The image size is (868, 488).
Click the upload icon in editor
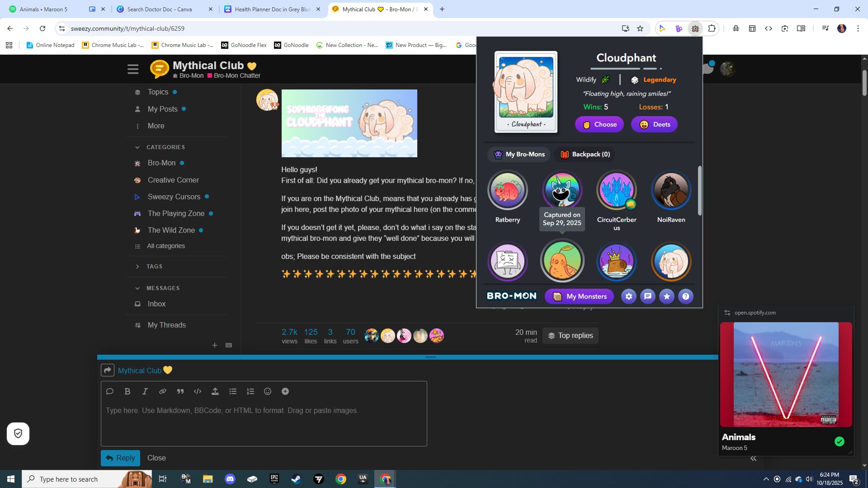point(215,391)
